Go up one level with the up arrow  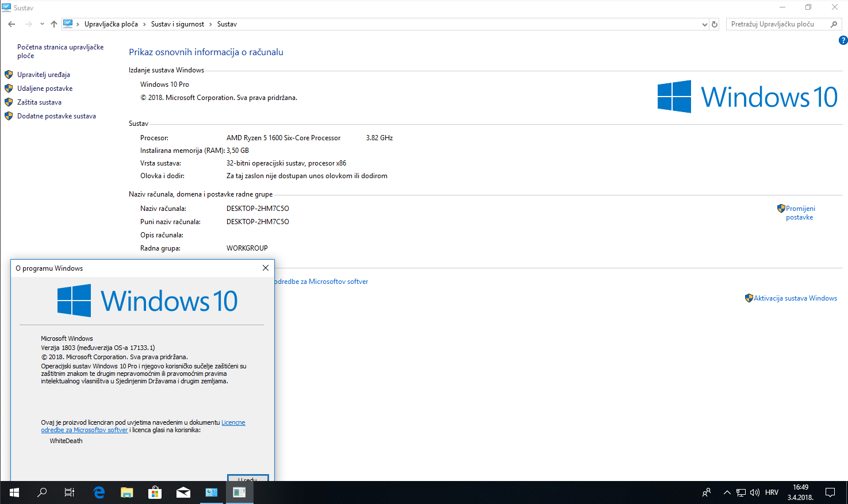coord(54,24)
